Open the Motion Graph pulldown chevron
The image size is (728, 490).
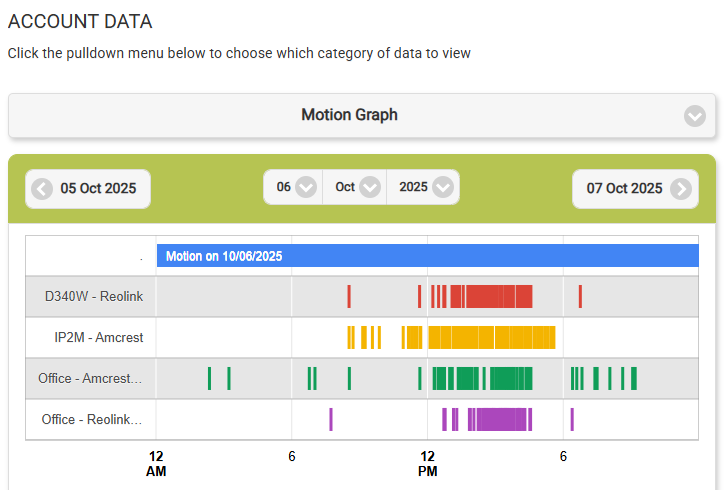[x=695, y=116]
